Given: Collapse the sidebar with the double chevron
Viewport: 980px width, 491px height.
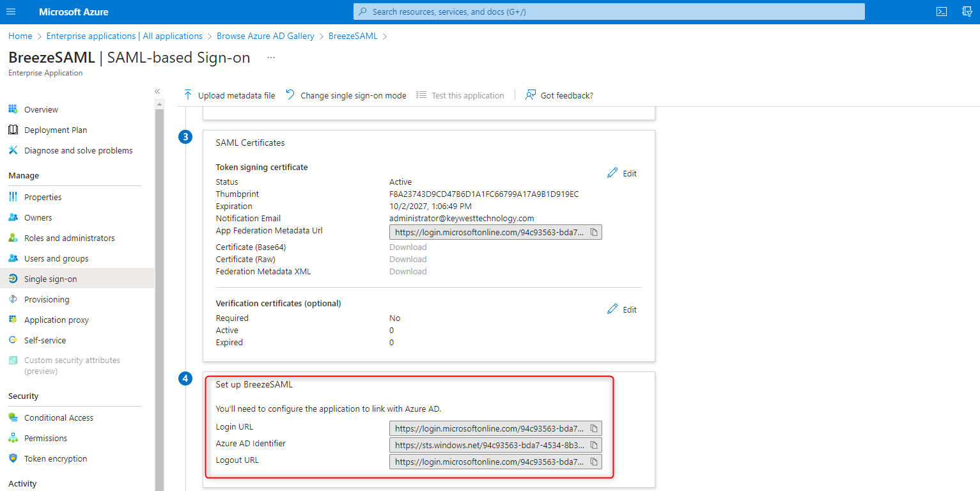Looking at the screenshot, I should point(157,91).
